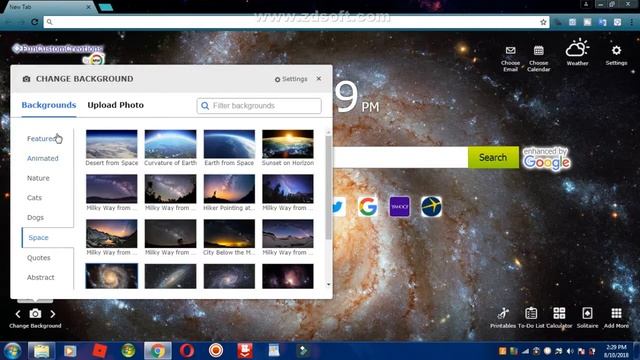Viewport: 640px width, 360px height.
Task: Click the Filter backgrounds search field
Action: coord(259,106)
